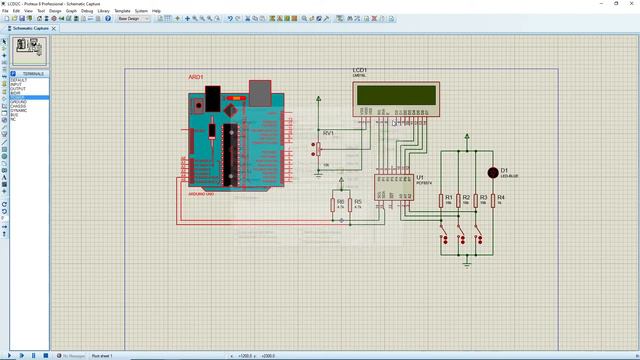Screen dimensions: 640x360
Task: Cut selection with the scissors icon
Action: (x=247, y=18)
